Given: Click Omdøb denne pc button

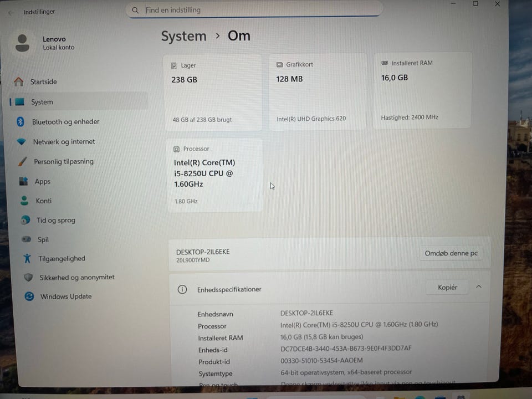Looking at the screenshot, I should pos(451,253).
